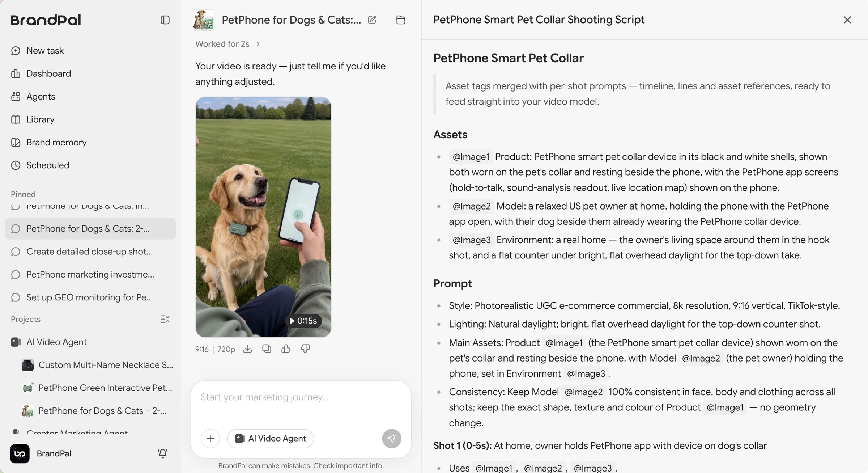
Task: Open the PetPhone for Dogs & Cats – 2-... project item
Action: tap(95, 411)
